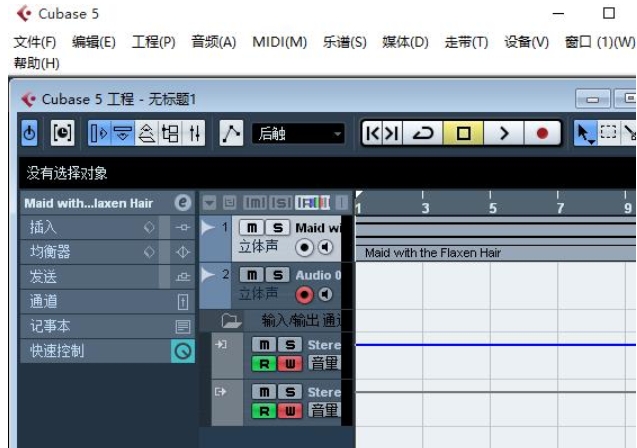Select the Object Selection arrow tool

pos(584,133)
